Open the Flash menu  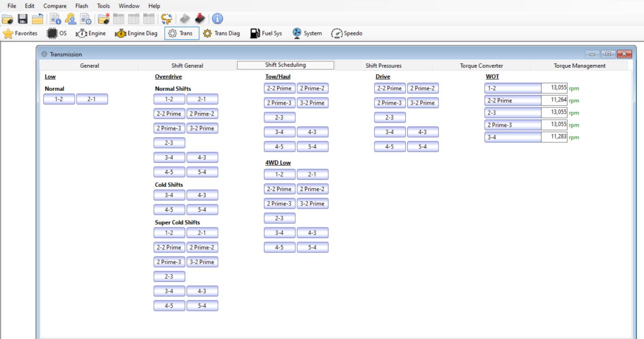tap(81, 6)
